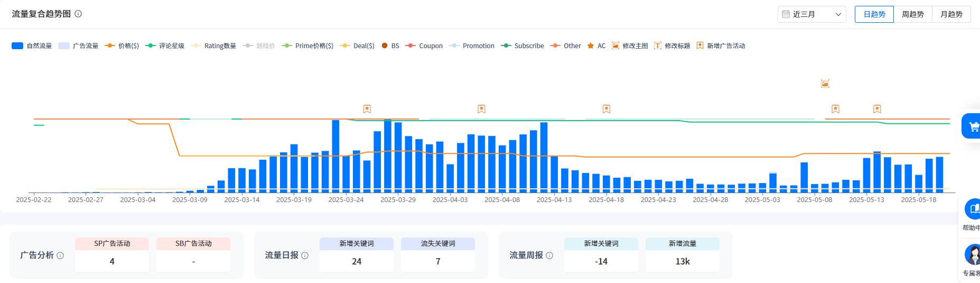This screenshot has height=283, width=980.
Task: Click ad campaign marker near 2025-04-06
Action: click(481, 109)
